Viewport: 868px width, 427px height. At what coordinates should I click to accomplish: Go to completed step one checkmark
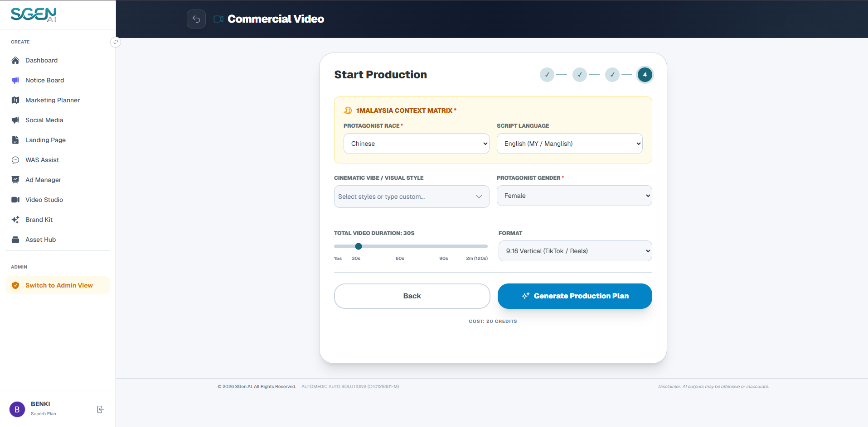click(x=547, y=75)
